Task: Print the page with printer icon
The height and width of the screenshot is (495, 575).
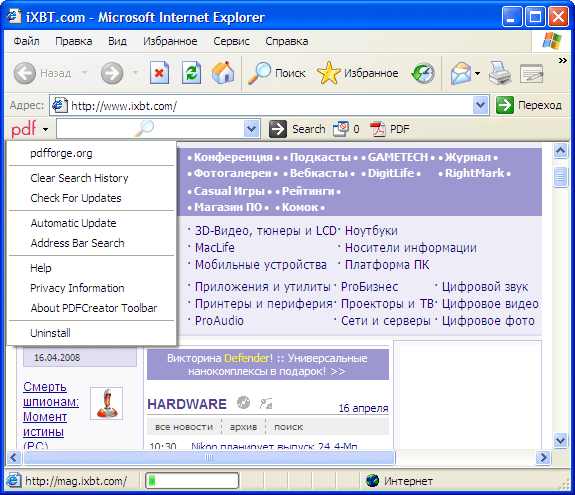Action: click(499, 73)
